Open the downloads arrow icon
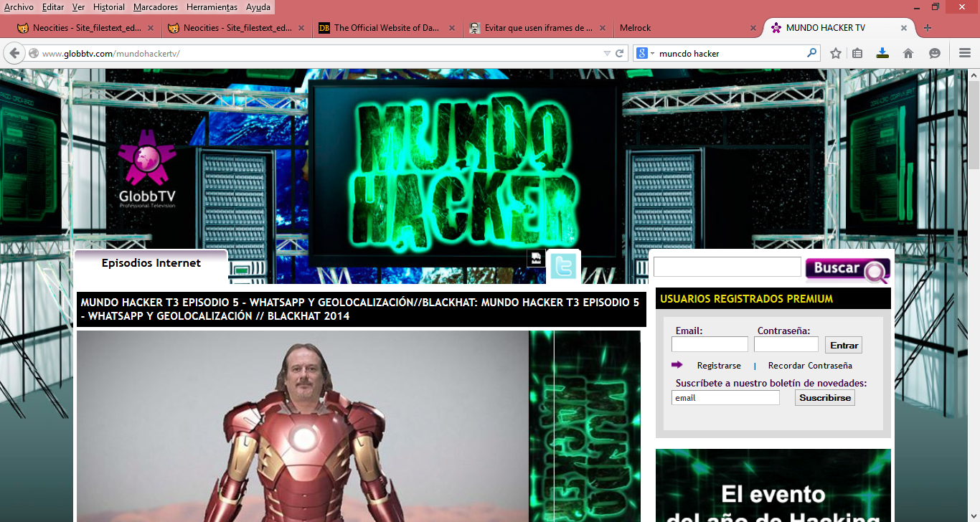 coord(882,53)
